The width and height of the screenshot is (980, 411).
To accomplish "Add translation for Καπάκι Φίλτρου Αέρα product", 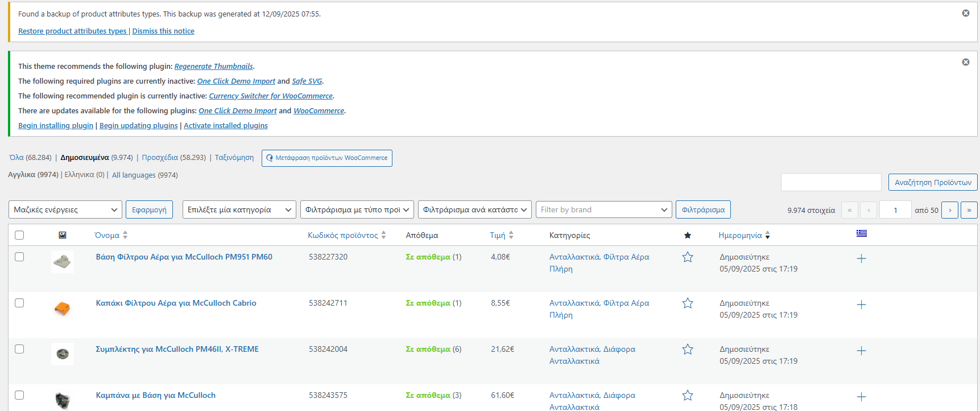I will pyautogui.click(x=861, y=305).
